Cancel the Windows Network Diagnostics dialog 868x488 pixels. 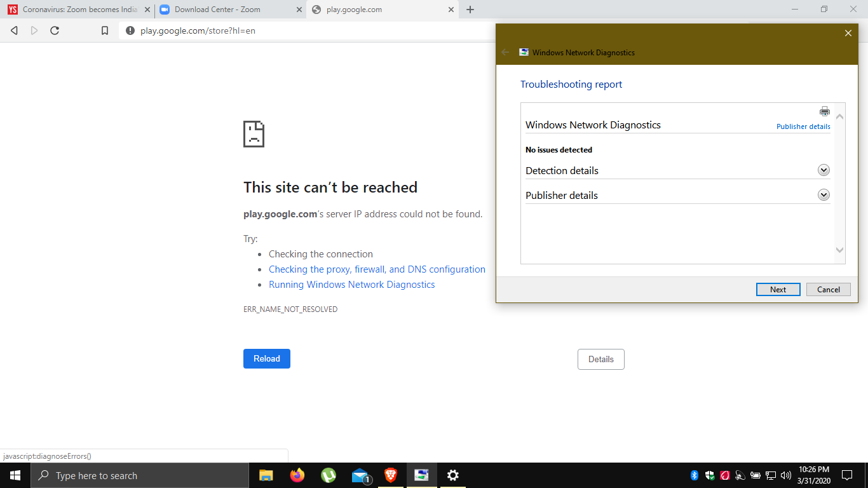(828, 290)
